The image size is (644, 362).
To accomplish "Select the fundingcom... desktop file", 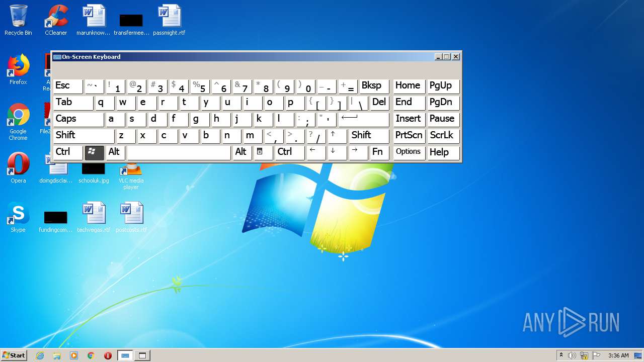I will tap(55, 222).
